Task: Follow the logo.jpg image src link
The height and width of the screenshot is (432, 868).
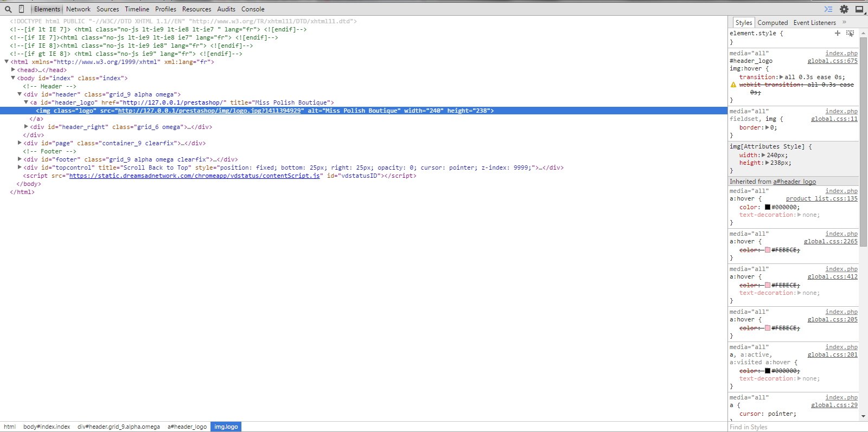Action: click(x=209, y=111)
